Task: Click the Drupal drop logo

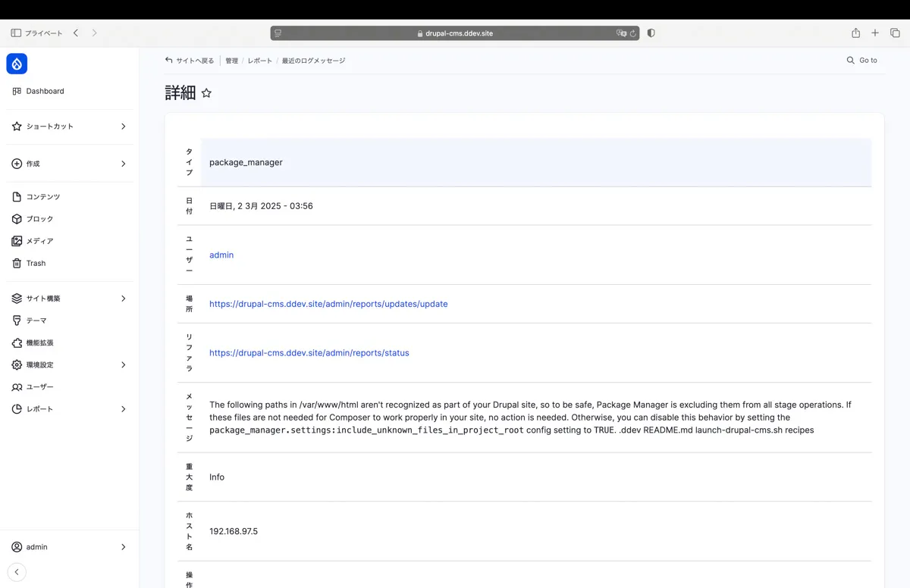Action: (x=17, y=64)
